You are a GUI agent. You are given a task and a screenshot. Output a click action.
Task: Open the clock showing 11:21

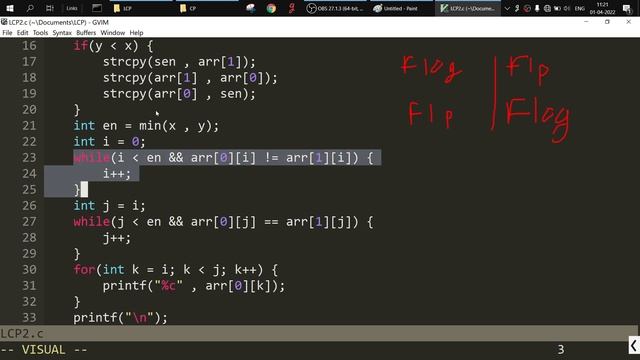602,8
